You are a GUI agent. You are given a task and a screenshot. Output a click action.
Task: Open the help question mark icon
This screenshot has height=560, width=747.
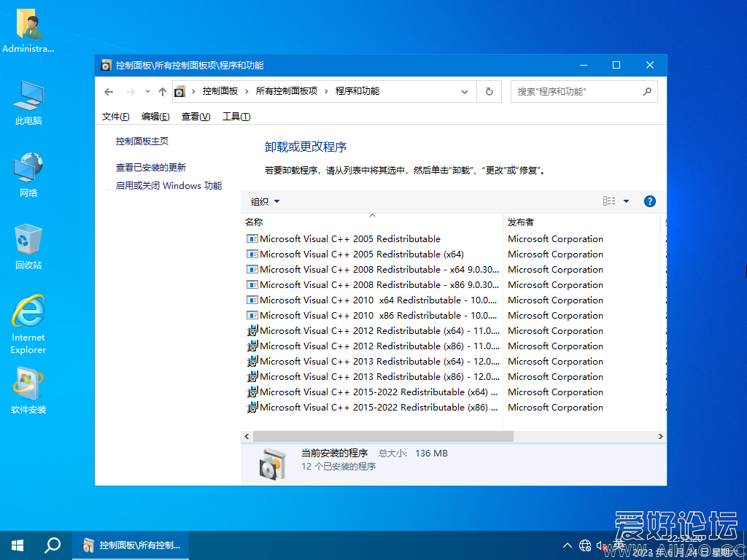(650, 201)
